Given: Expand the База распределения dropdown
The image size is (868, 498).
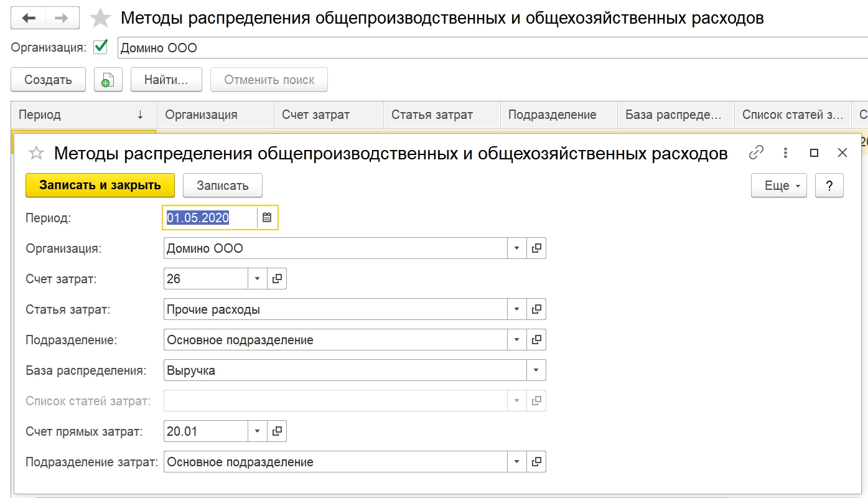Looking at the screenshot, I should [536, 370].
